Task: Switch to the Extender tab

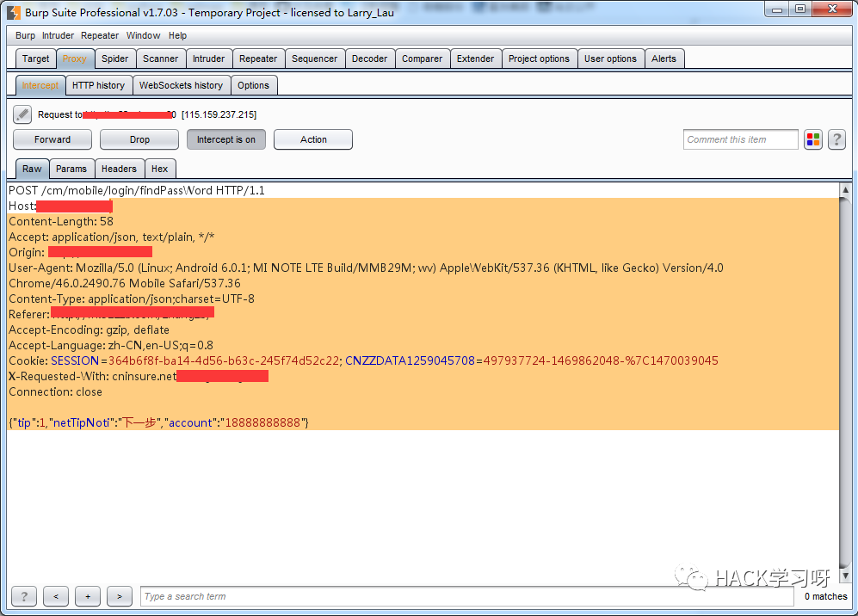Action: pos(476,59)
